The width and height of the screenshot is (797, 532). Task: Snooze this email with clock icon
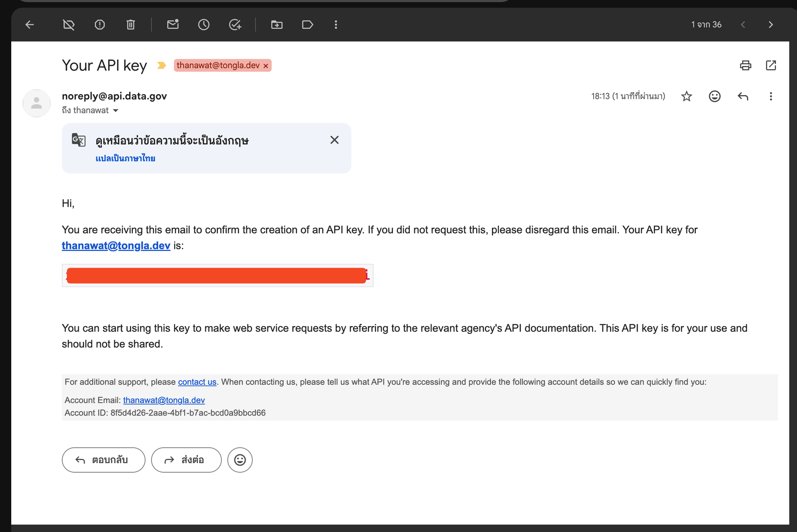(x=203, y=25)
